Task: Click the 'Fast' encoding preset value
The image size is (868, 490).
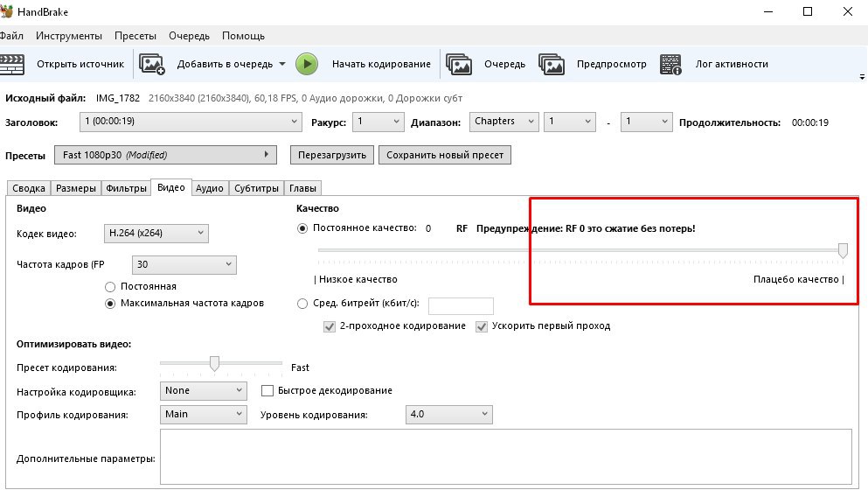Action: pos(300,367)
